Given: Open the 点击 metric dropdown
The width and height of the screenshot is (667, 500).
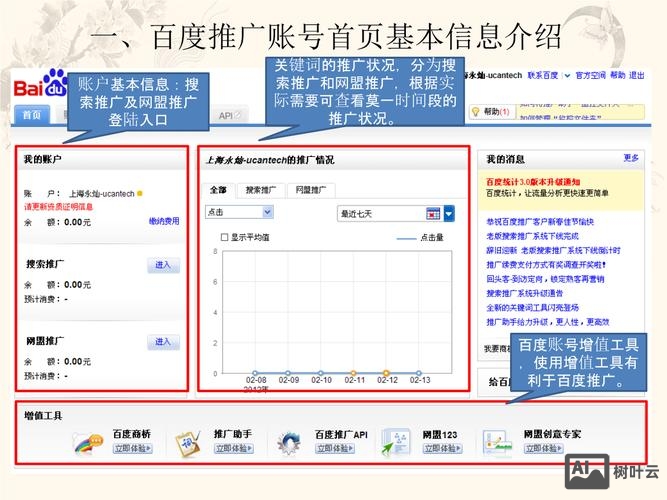Looking at the screenshot, I should [x=239, y=212].
